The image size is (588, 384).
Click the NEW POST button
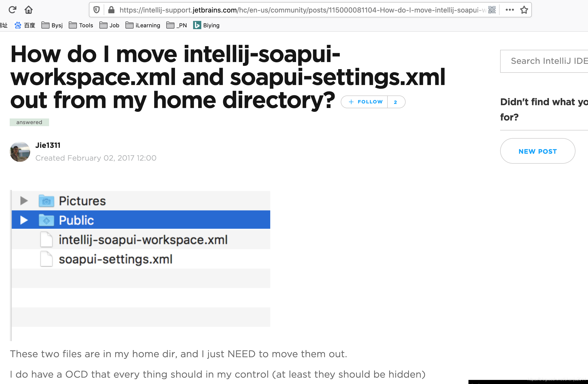point(537,151)
